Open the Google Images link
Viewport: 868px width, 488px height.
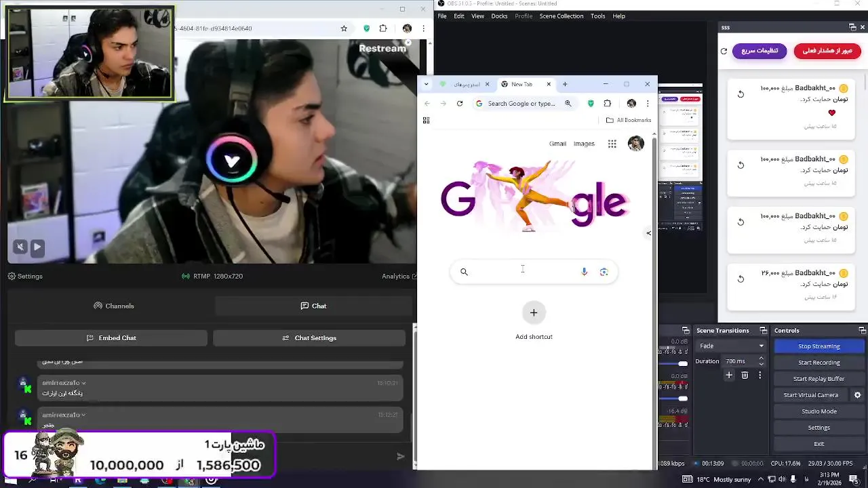click(x=584, y=144)
